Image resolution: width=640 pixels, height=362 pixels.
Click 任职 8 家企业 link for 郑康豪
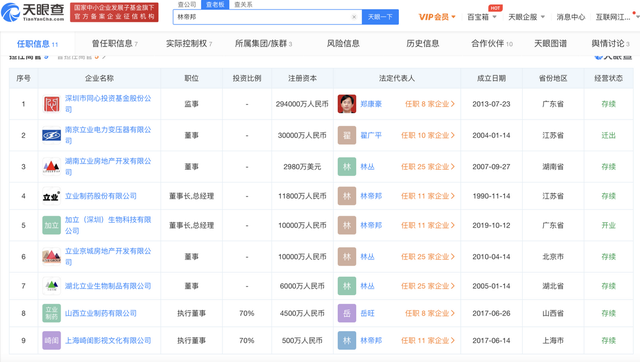pyautogui.click(x=429, y=104)
